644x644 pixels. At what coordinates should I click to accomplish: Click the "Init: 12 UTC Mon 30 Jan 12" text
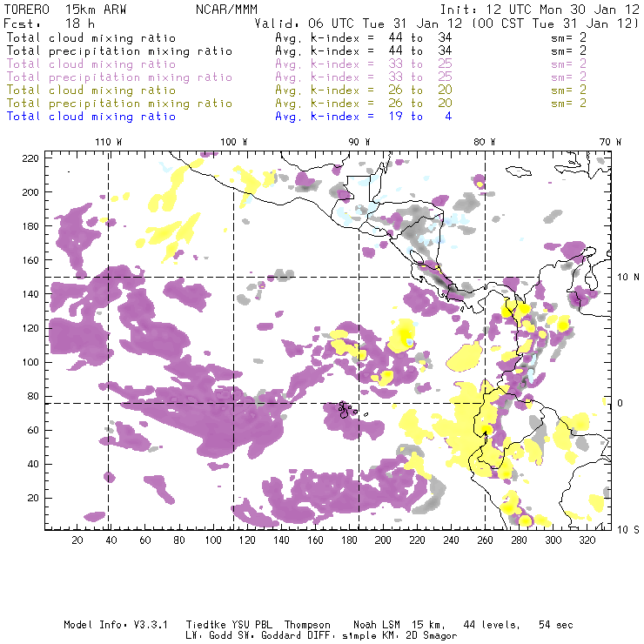point(540,10)
